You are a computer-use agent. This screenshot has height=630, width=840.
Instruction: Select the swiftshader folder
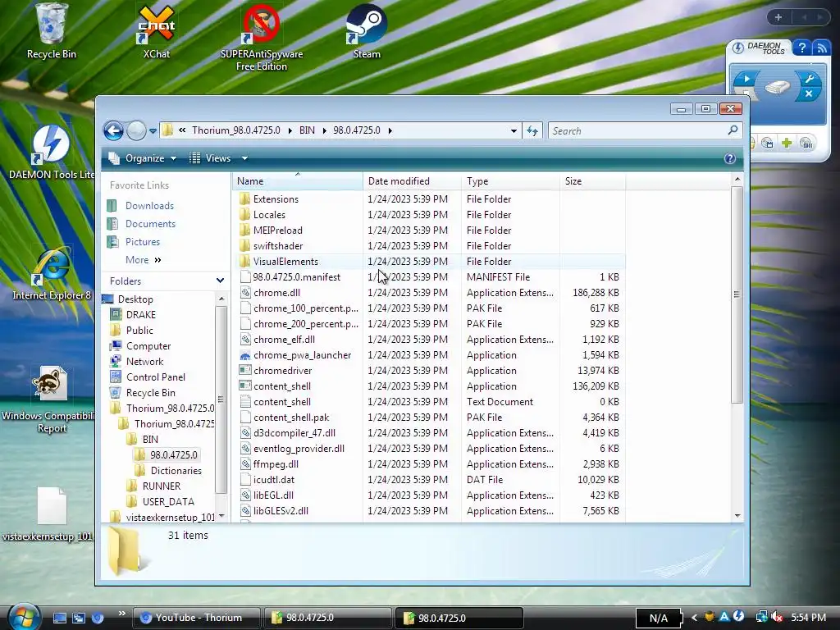pos(278,246)
